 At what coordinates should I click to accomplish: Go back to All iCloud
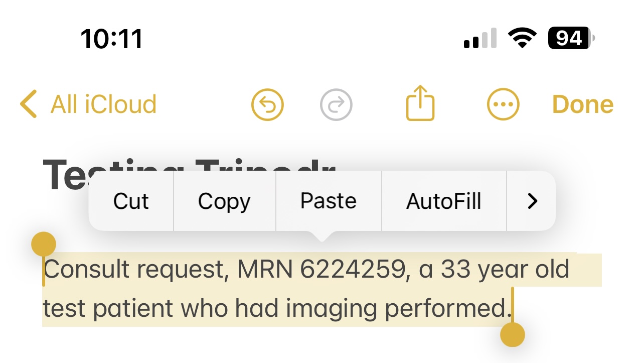(x=103, y=104)
